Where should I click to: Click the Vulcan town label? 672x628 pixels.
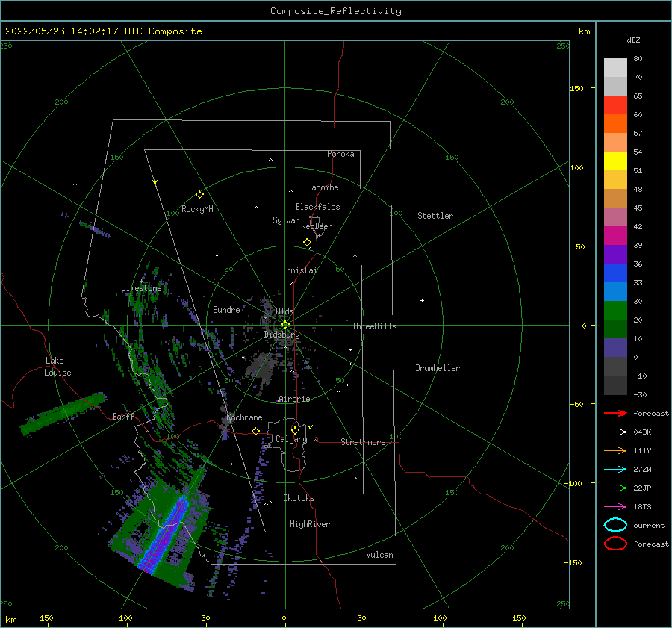[x=380, y=555]
